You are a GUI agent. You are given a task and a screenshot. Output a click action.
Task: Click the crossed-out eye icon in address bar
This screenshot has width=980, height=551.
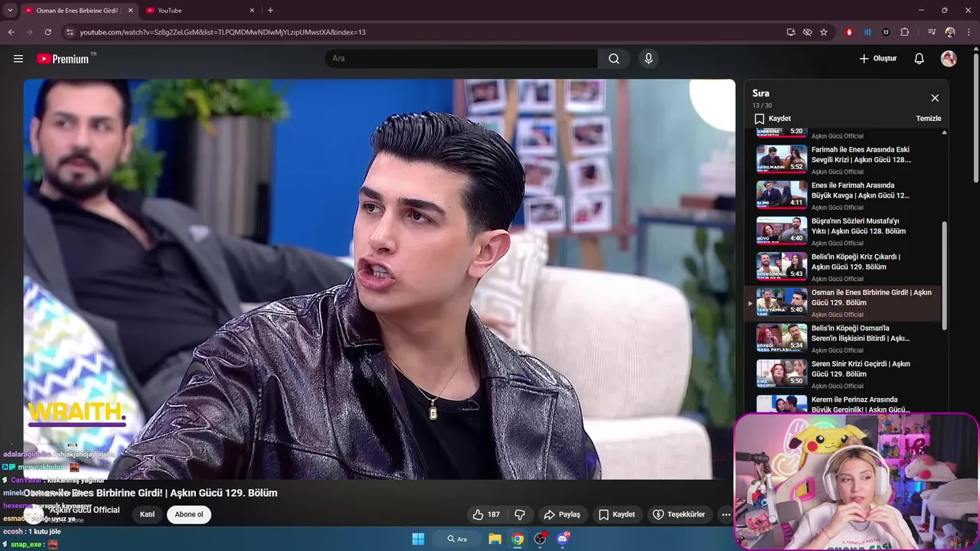807,32
